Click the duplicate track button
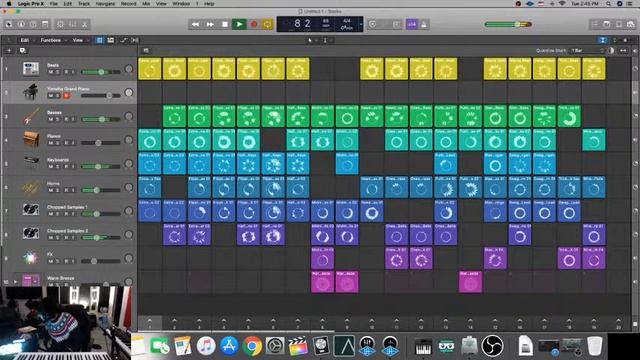 [22, 51]
